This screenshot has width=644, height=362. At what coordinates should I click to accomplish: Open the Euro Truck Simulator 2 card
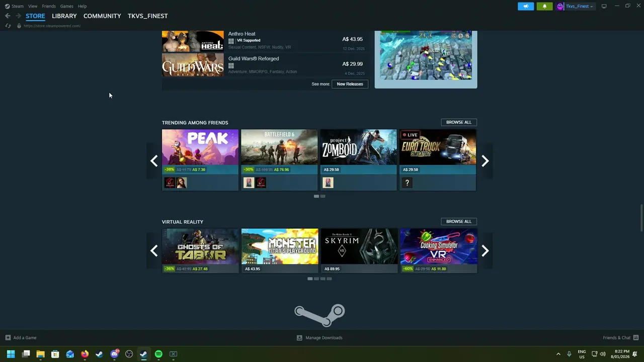(x=438, y=160)
